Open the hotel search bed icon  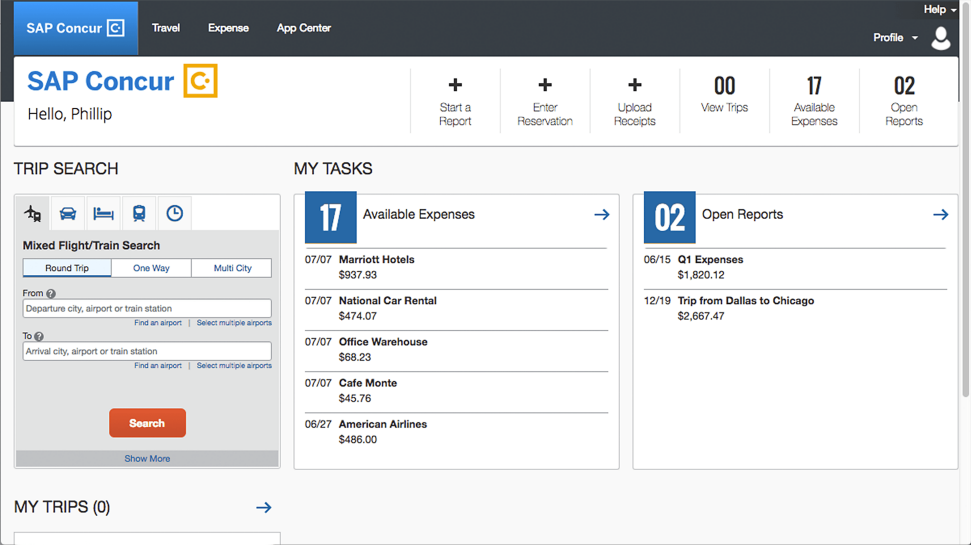pos(103,214)
